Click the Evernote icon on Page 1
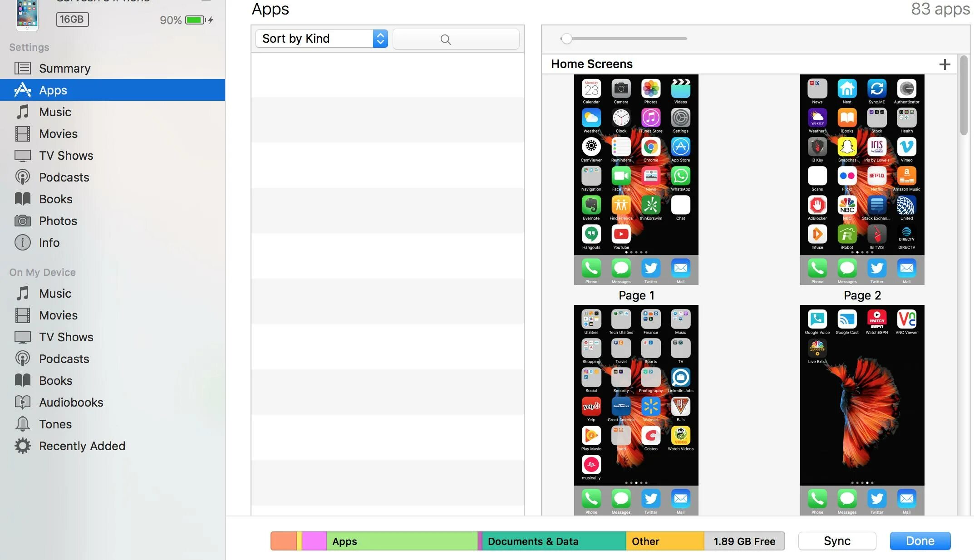The image size is (974, 560). tap(591, 205)
